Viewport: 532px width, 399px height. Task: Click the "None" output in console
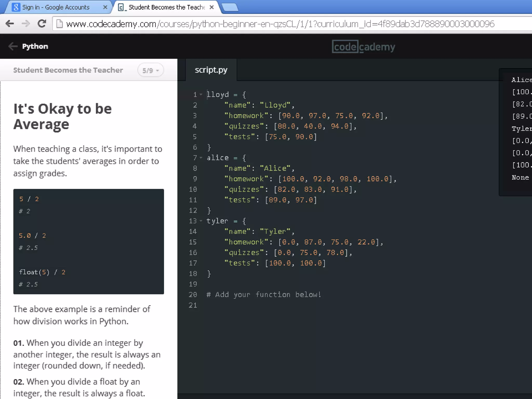pyautogui.click(x=520, y=177)
